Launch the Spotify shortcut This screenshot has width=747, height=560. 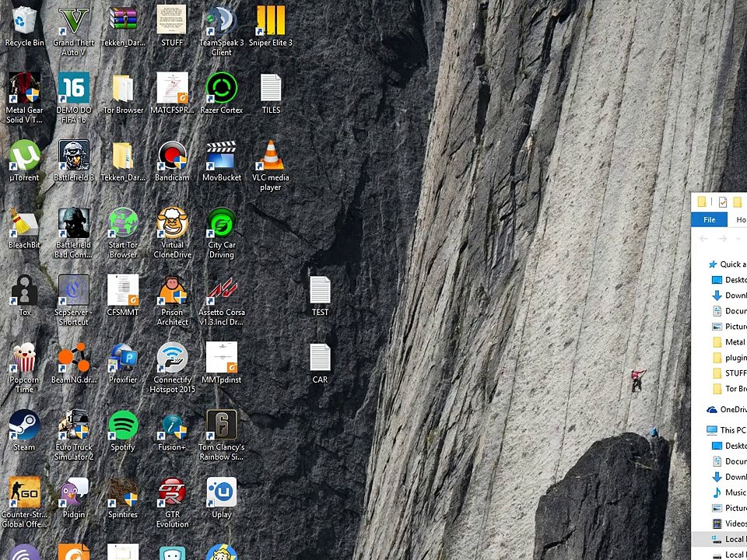[x=123, y=430]
